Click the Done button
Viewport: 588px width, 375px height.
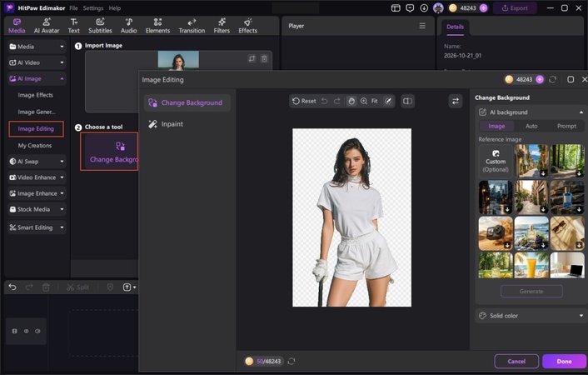(x=564, y=361)
